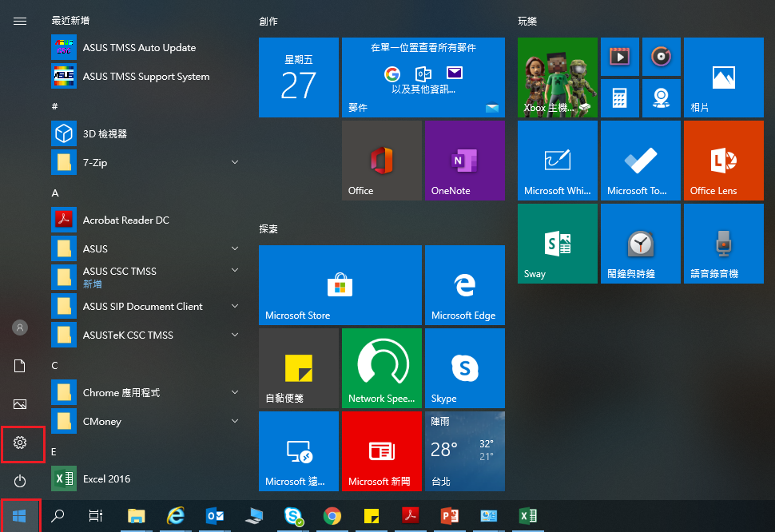Expand the ASUSTeK CSC TMSS folder chevron

point(235,335)
